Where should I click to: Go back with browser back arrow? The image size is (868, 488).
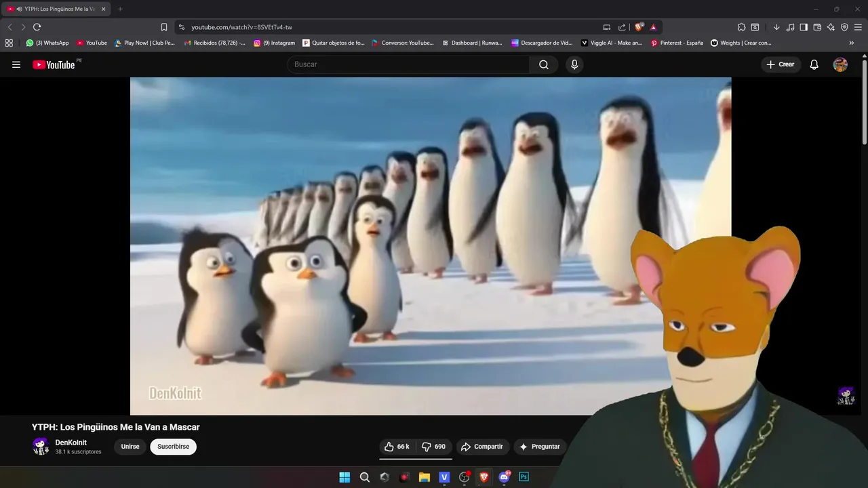tap(9, 27)
